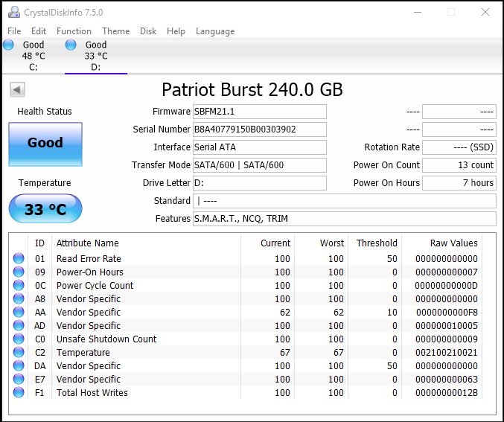
Task: Click the Worst column header
Action: coord(321,243)
